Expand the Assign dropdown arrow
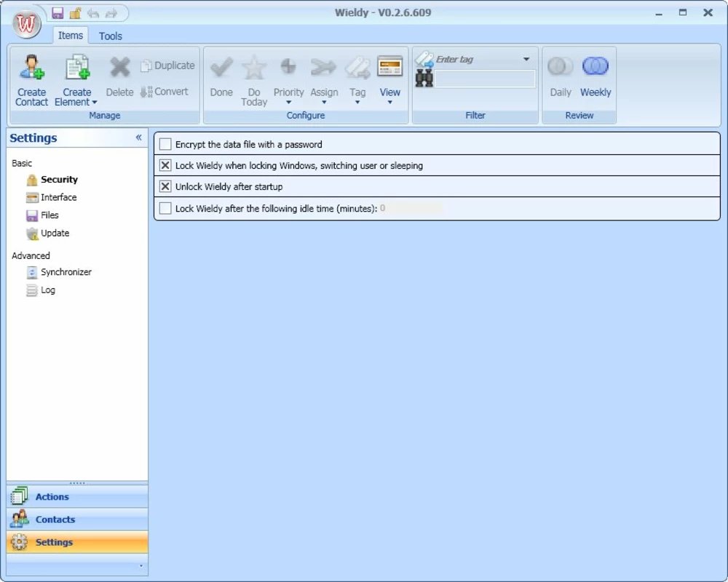 click(324, 103)
